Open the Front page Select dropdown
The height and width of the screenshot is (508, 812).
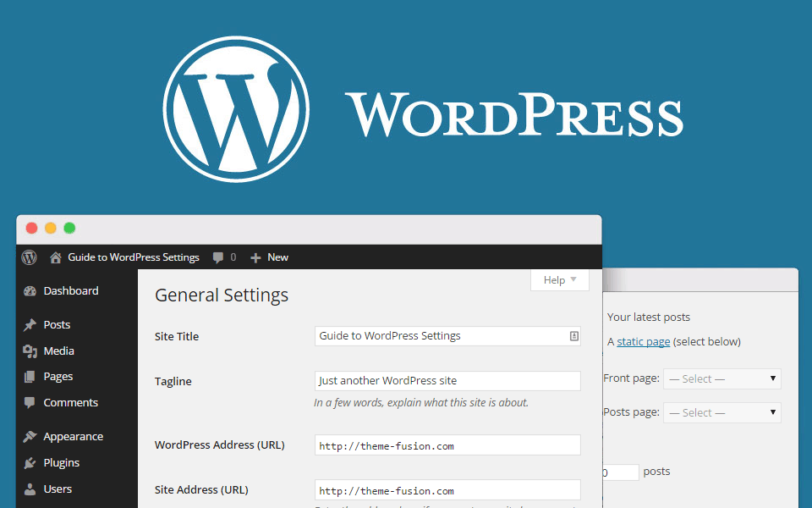tap(721, 378)
